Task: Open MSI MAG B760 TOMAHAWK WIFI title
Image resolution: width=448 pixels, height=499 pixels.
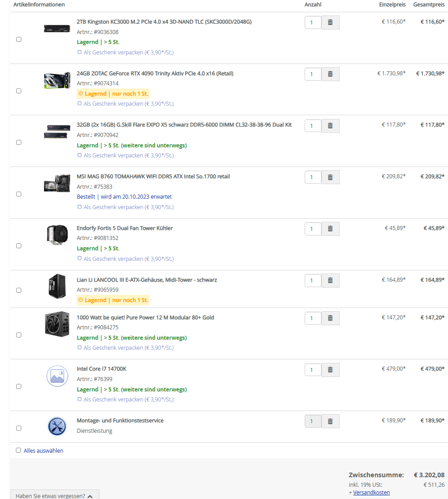Action: 153,176
